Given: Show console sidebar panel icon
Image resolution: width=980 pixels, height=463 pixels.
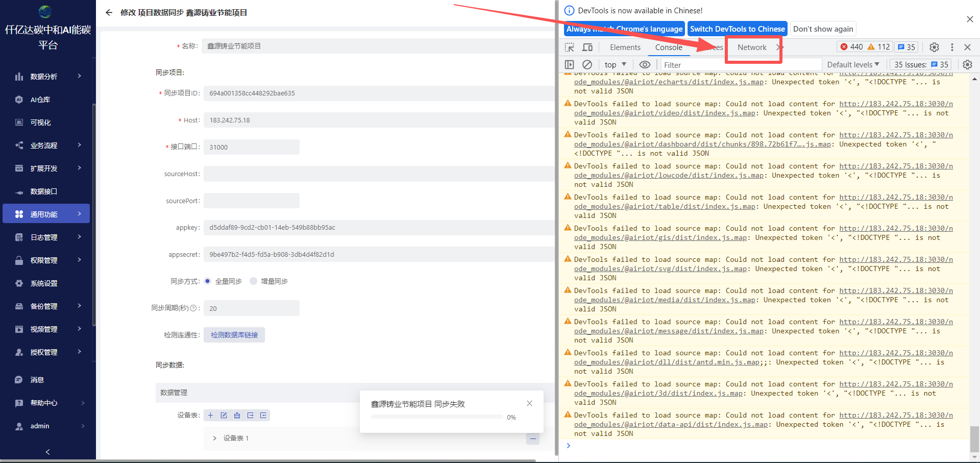Looking at the screenshot, I should (570, 65).
